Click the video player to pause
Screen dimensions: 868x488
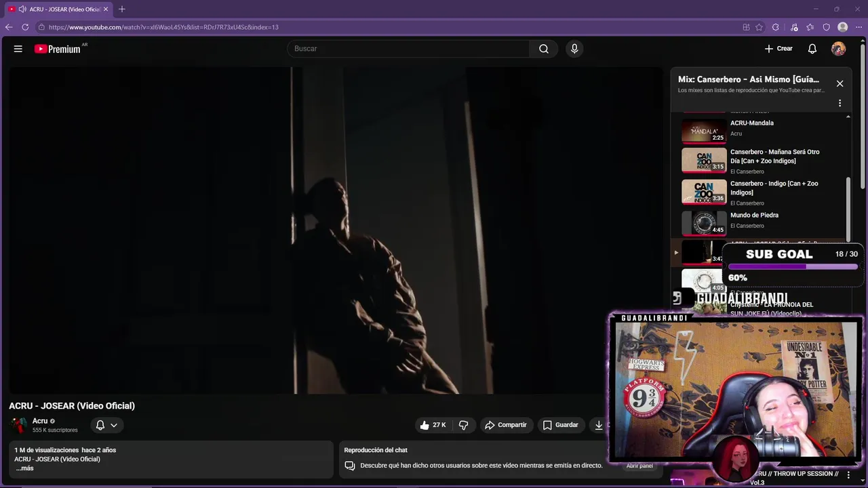336,230
